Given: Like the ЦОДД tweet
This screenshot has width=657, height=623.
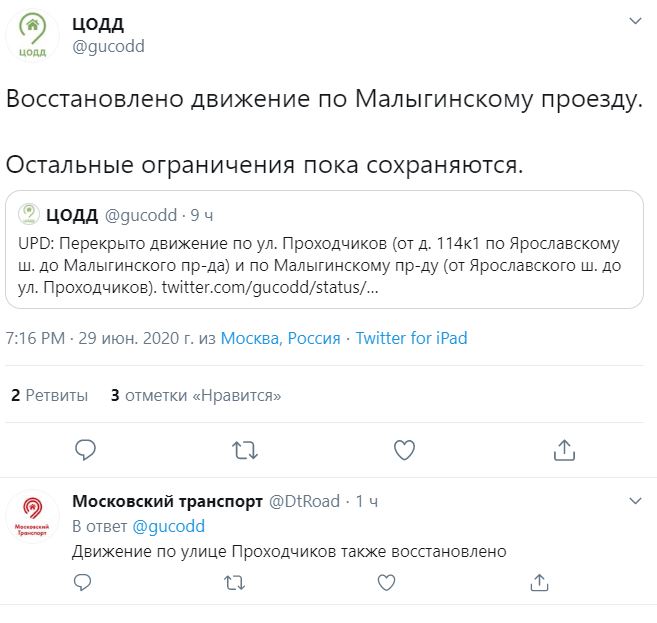Looking at the screenshot, I should (404, 450).
